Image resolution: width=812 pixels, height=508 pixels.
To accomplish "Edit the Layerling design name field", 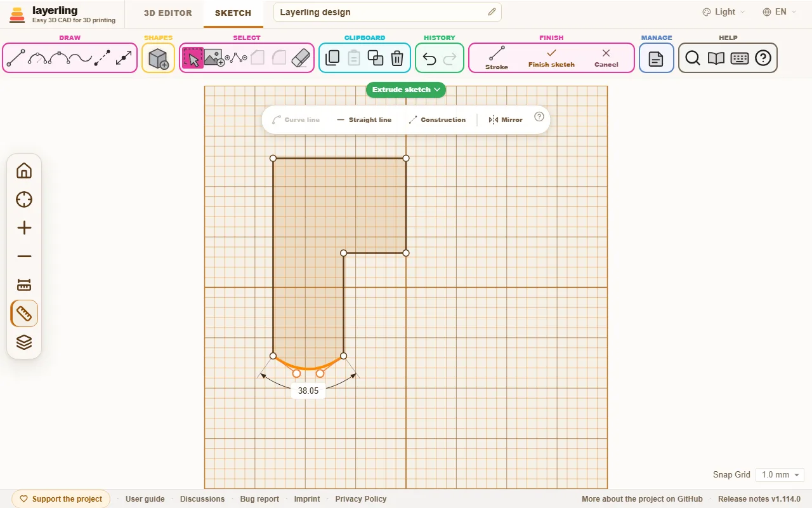I will click(387, 12).
